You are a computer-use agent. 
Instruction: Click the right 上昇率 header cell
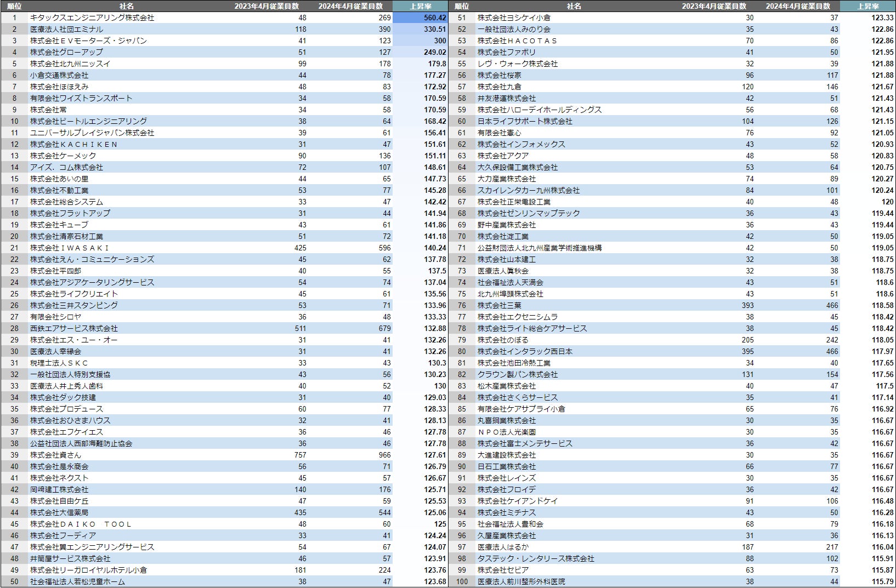coord(867,6)
